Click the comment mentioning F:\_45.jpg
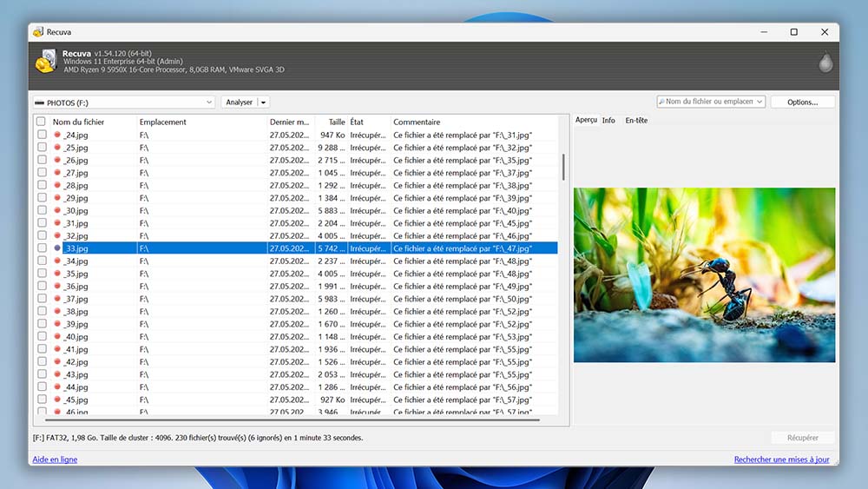The width and height of the screenshot is (868, 489). [x=463, y=223]
